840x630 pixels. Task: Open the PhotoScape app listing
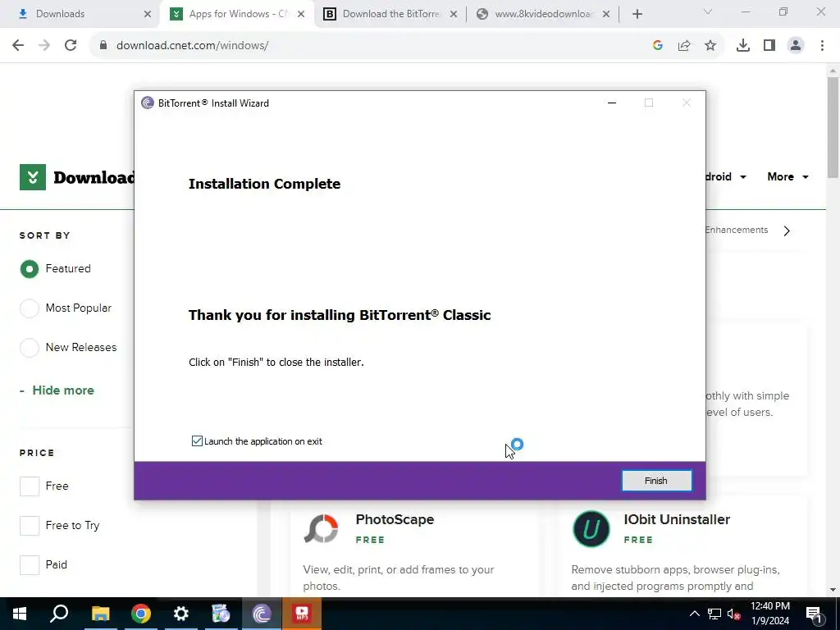pos(395,519)
